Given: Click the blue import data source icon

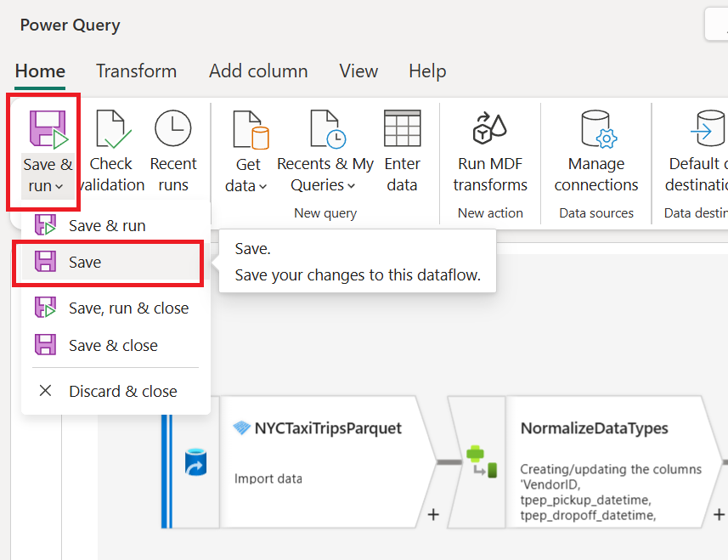Looking at the screenshot, I should point(195,462).
